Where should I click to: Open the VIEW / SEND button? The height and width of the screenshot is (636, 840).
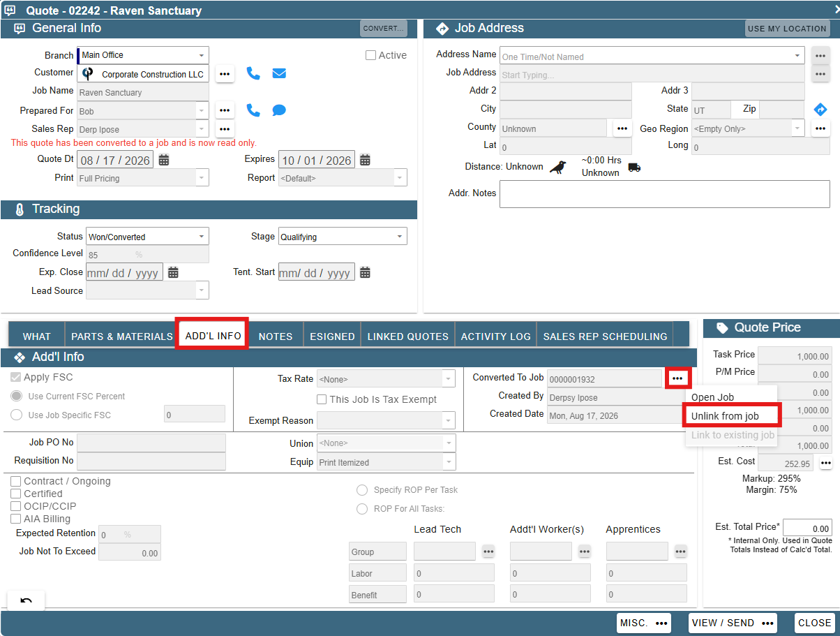coord(733,623)
